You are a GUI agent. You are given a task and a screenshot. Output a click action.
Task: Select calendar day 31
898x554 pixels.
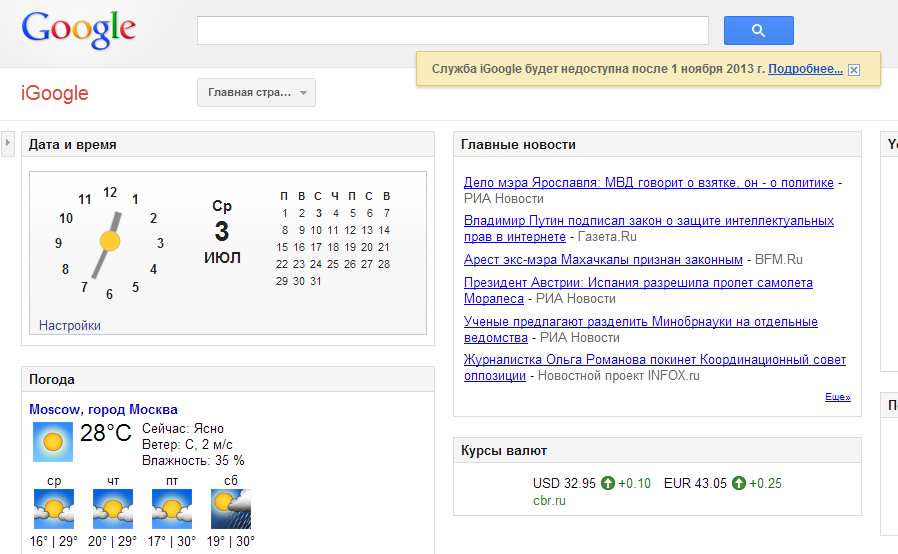(x=316, y=281)
